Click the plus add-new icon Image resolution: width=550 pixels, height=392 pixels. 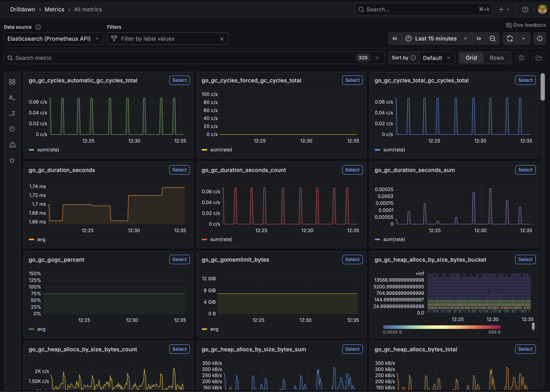click(x=501, y=9)
